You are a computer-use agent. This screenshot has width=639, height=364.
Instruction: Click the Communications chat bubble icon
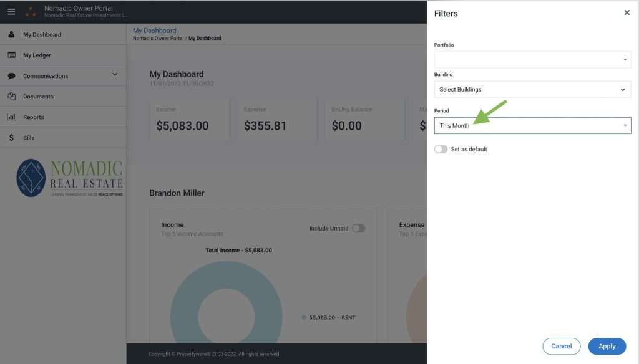pos(11,76)
